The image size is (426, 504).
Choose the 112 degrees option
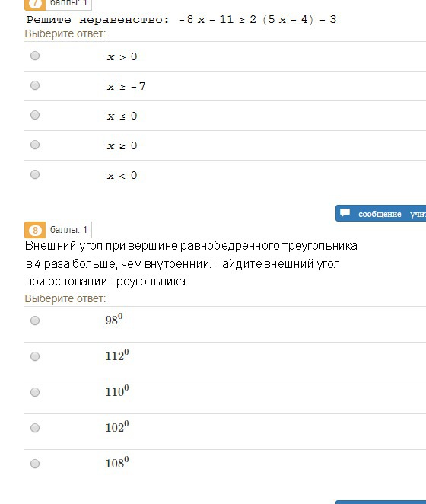click(x=35, y=356)
